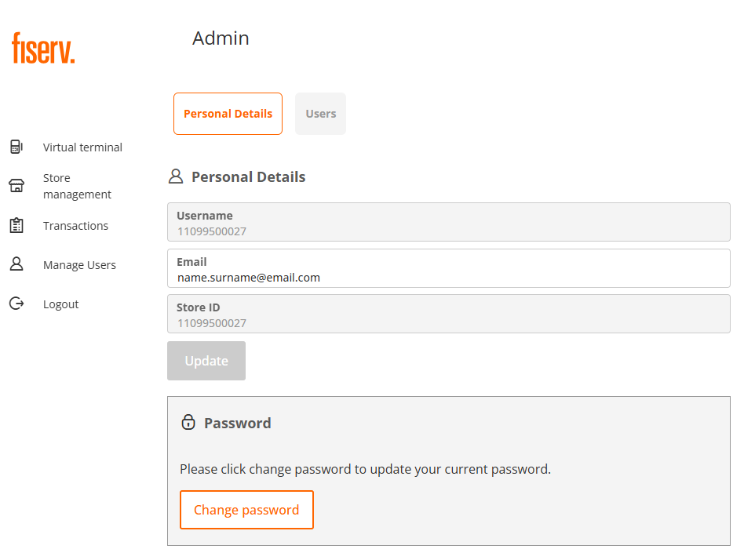744x560 pixels.
Task: Click the Virtual terminal icon
Action: tap(16, 147)
